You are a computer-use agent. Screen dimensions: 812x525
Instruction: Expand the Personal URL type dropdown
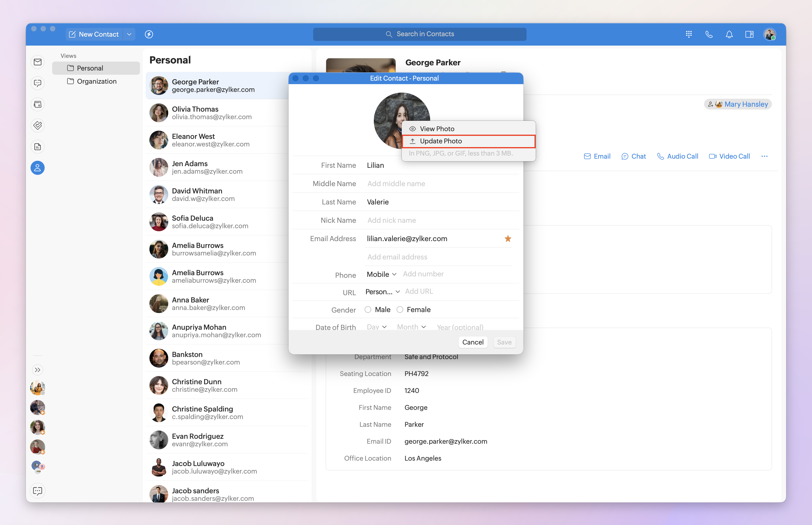coord(382,292)
